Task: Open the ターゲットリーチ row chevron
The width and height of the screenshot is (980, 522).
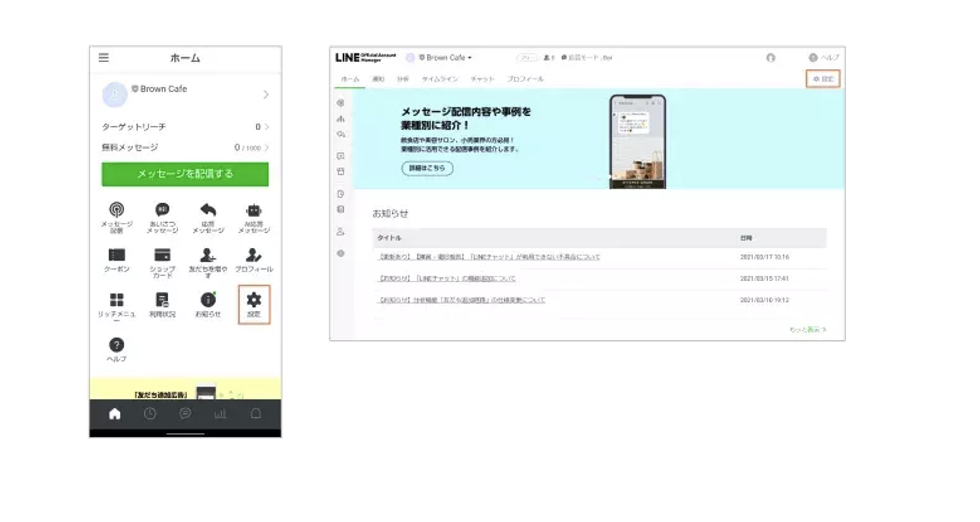Action: tap(266, 127)
